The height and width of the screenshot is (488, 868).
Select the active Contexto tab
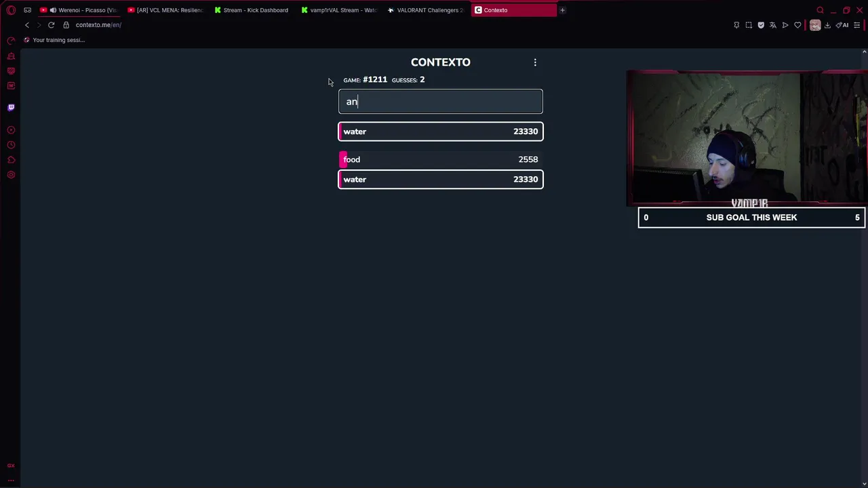click(513, 10)
